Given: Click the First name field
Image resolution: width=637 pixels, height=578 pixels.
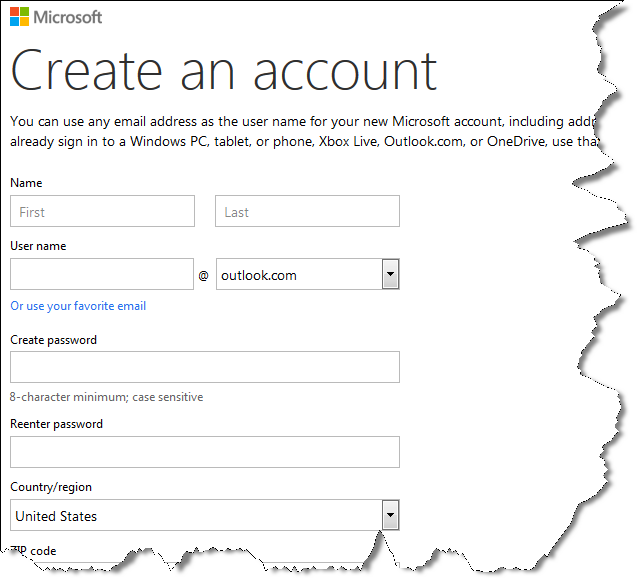Looking at the screenshot, I should [102, 211].
